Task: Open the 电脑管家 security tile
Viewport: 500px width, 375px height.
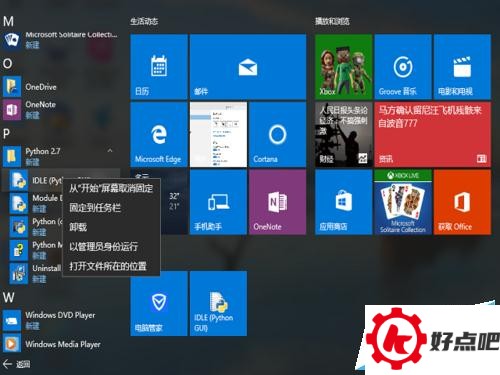Action: tap(159, 303)
